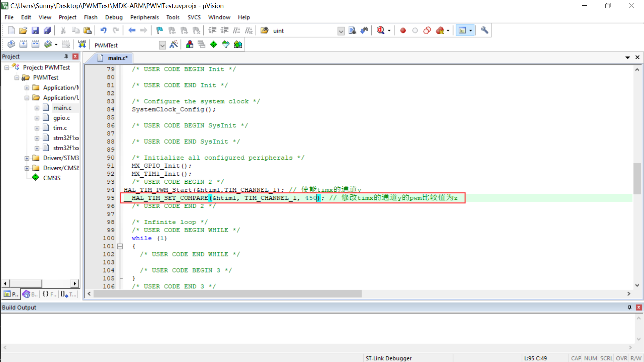This screenshot has width=644, height=362.
Task: Open the Select Target dropdown showing PWMTest
Action: pyautogui.click(x=162, y=45)
